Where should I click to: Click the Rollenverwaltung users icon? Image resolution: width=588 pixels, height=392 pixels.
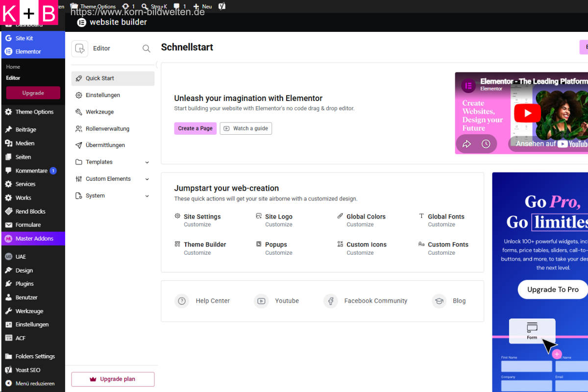point(79,129)
